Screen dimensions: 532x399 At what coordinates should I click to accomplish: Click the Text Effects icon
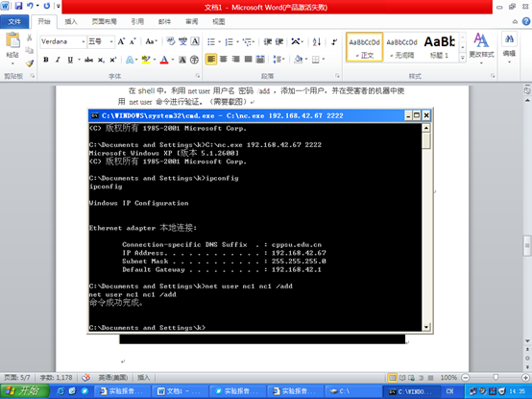[130, 60]
